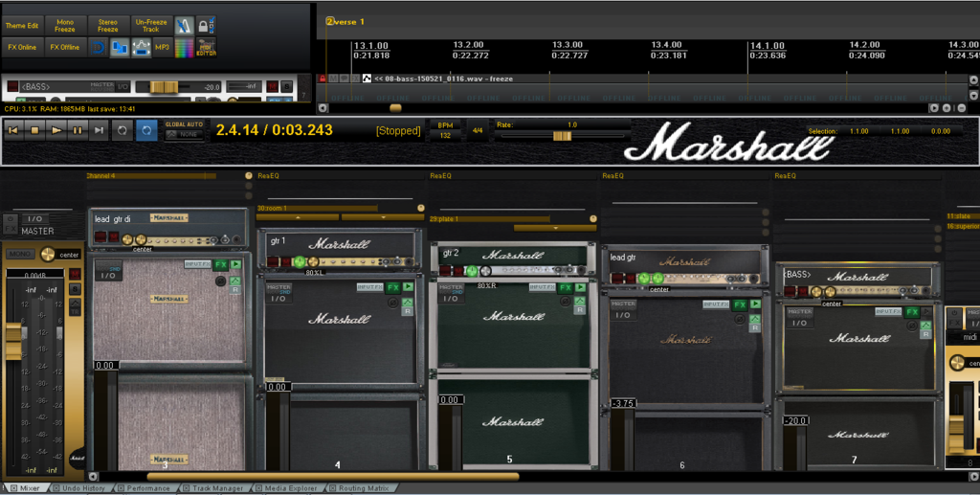
Task: Open FX chain on lead gtr strip
Action: [x=740, y=305]
